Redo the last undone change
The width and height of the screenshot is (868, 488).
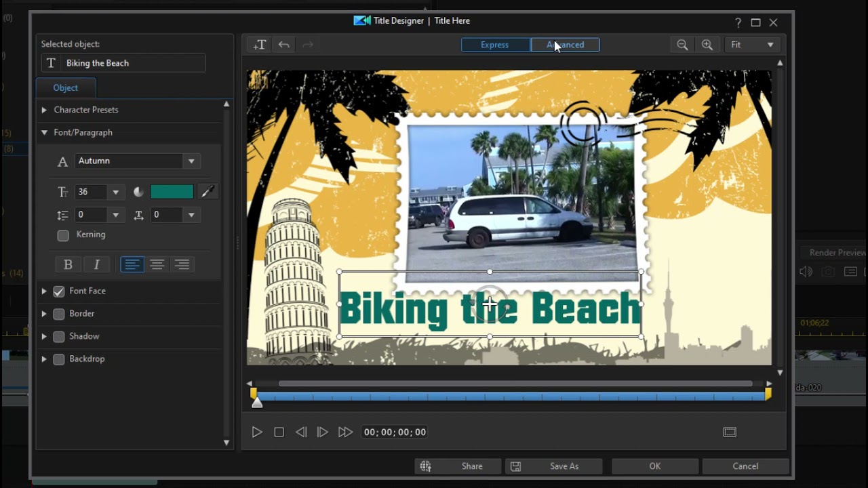308,45
